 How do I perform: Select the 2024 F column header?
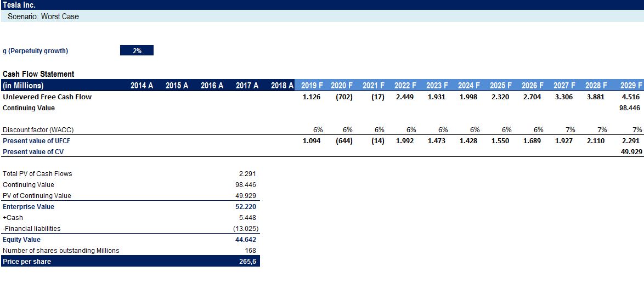tap(469, 86)
